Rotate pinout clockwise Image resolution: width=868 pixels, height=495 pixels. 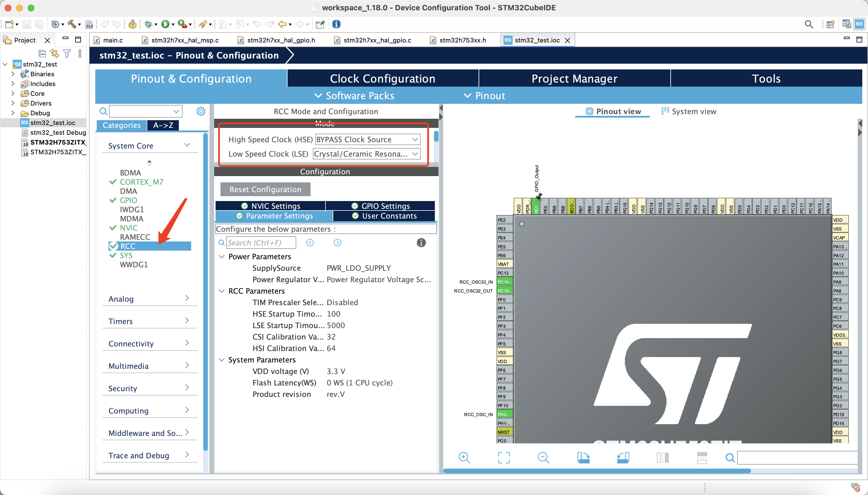[583, 458]
